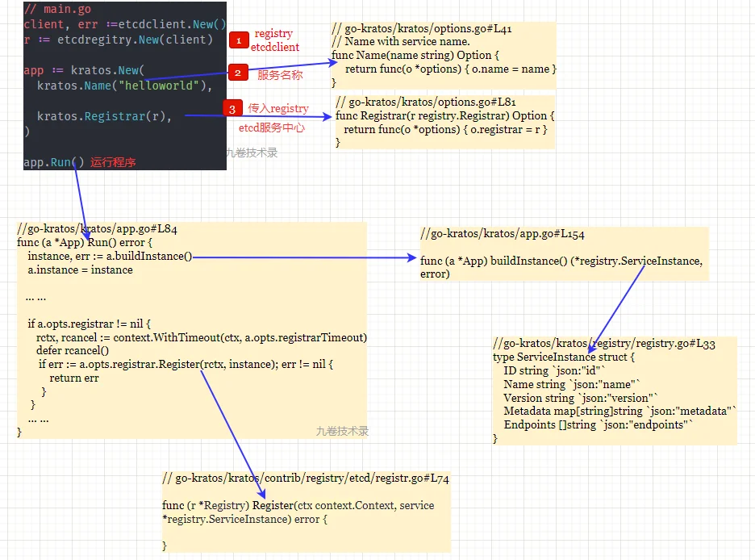The width and height of the screenshot is (755, 560).
Task: Select the "ID string" struct field
Action: click(x=554, y=370)
